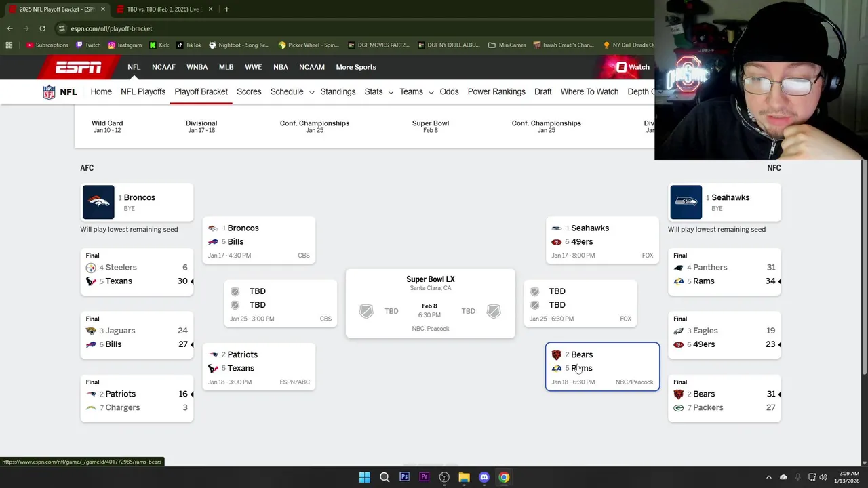Open Windows Start menu
The width and height of the screenshot is (868, 488).
(364, 477)
